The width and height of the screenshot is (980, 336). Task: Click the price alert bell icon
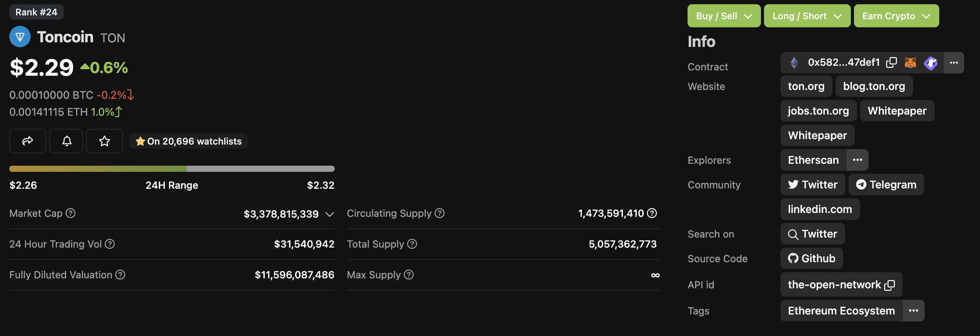click(66, 141)
